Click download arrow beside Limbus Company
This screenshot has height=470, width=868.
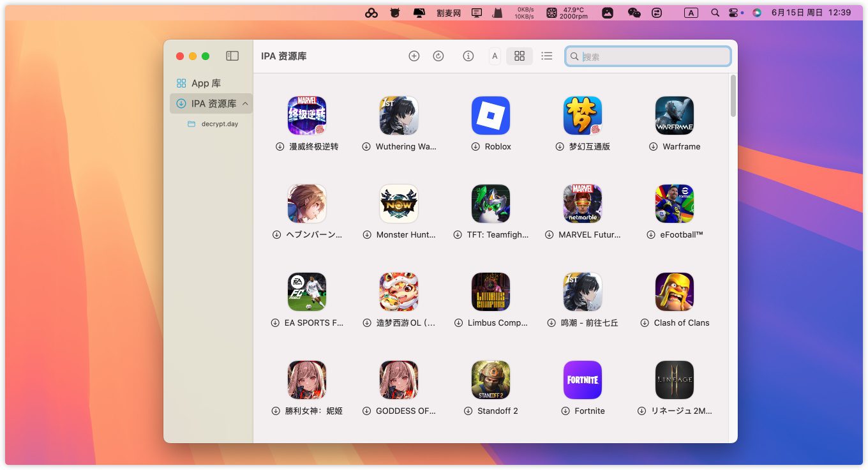coord(458,322)
